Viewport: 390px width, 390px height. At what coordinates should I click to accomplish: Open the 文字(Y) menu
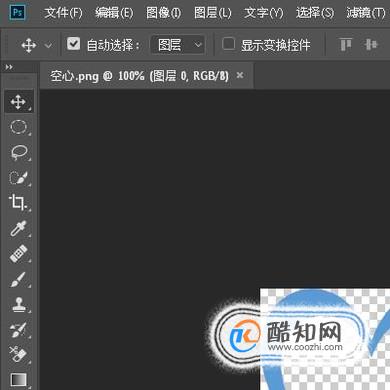click(264, 13)
